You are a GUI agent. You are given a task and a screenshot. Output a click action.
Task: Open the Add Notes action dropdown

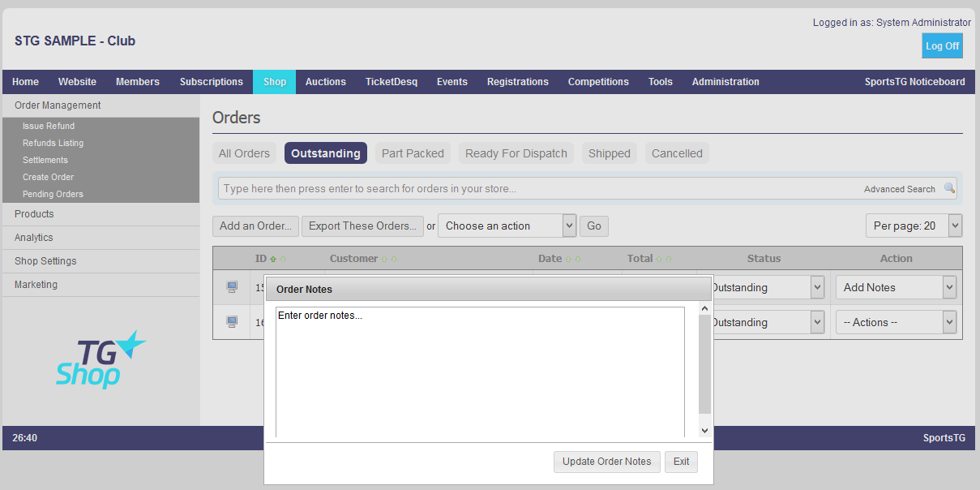click(x=897, y=287)
